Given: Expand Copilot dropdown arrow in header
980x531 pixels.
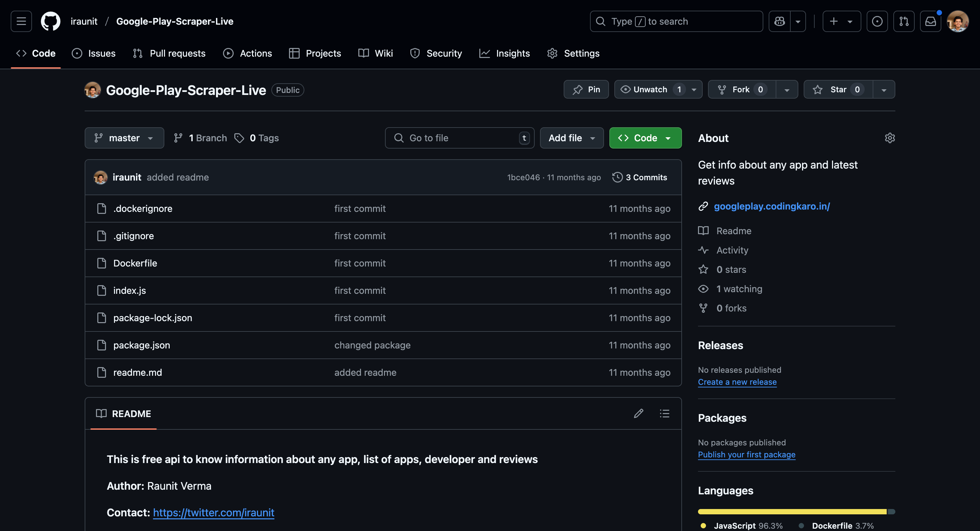Looking at the screenshot, I should pyautogui.click(x=798, y=21).
